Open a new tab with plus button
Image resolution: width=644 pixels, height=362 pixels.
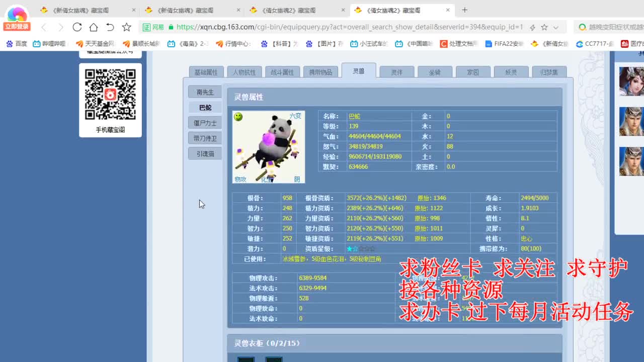tap(464, 10)
